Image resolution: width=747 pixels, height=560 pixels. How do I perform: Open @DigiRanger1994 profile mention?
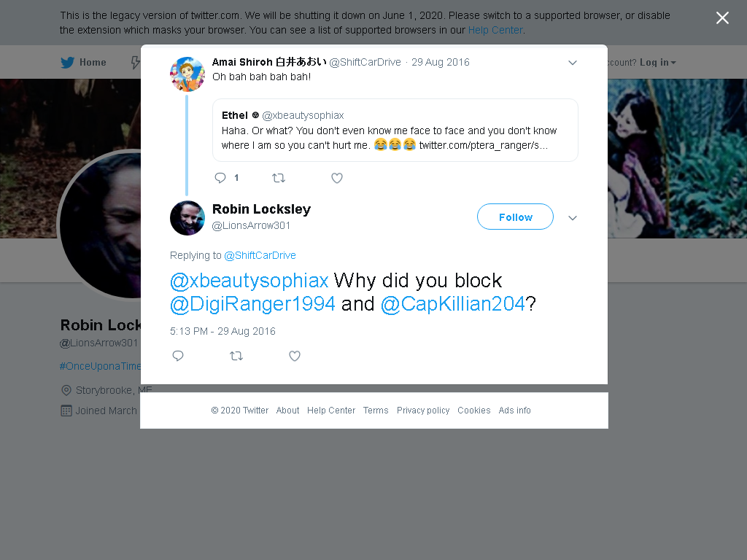(252, 304)
